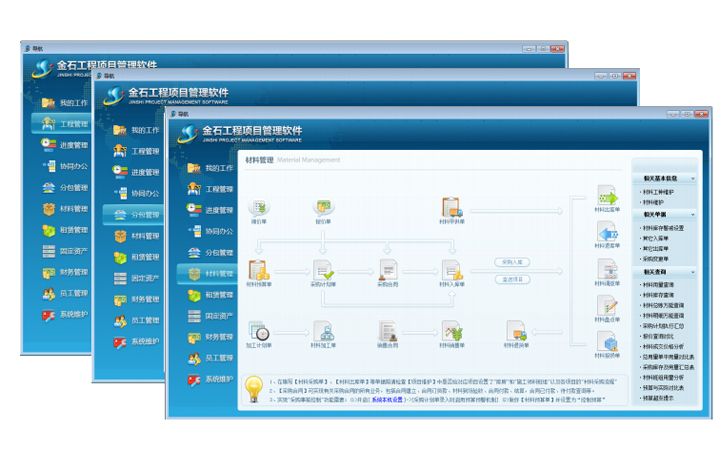
Task: Open the 询价单 icon in the flowchart
Action: pyautogui.click(x=258, y=207)
